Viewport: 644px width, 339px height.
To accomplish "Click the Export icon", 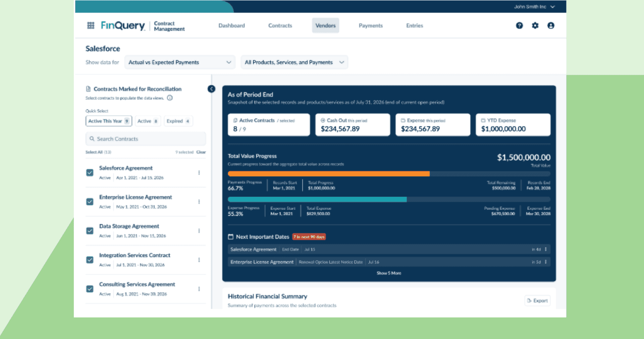I will pos(529,300).
